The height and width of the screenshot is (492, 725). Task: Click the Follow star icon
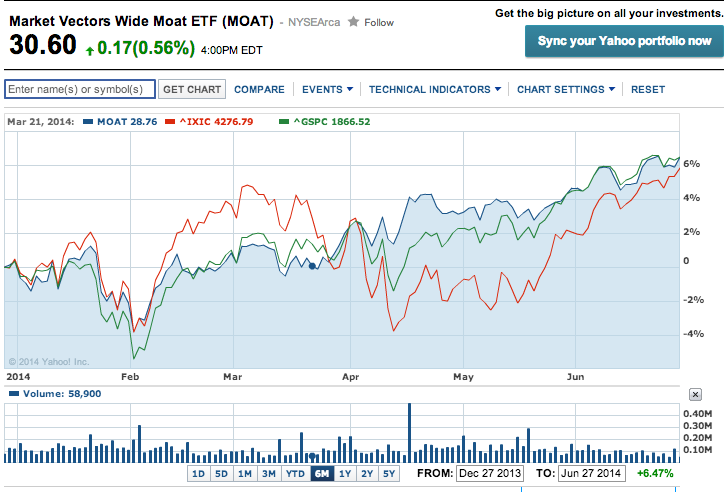click(353, 21)
